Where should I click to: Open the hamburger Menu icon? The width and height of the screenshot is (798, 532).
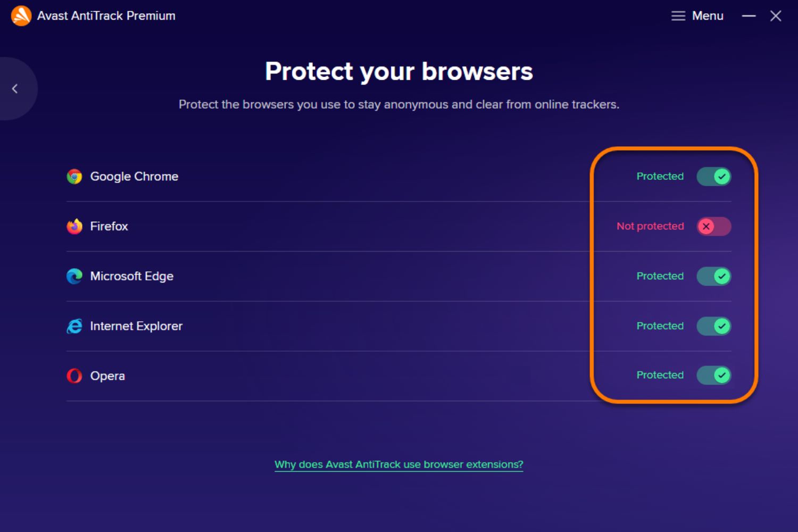678,16
